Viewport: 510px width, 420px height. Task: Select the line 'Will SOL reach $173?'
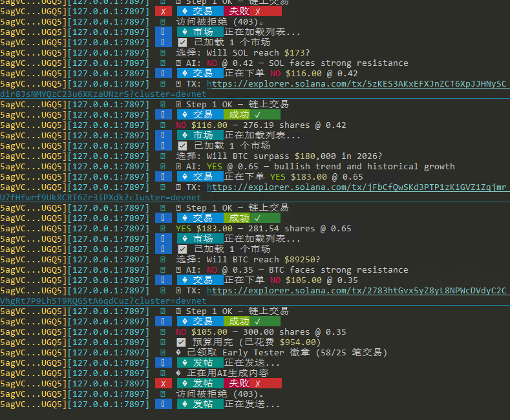tap(242, 53)
